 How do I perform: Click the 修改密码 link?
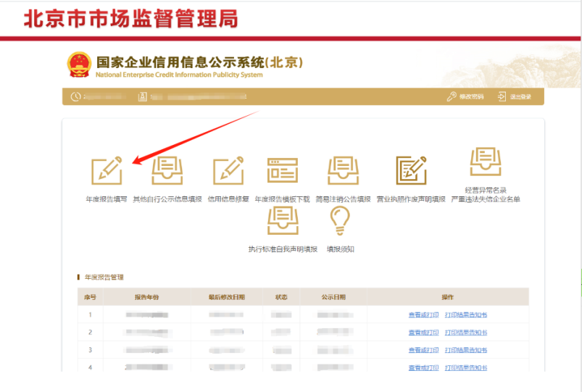(471, 96)
